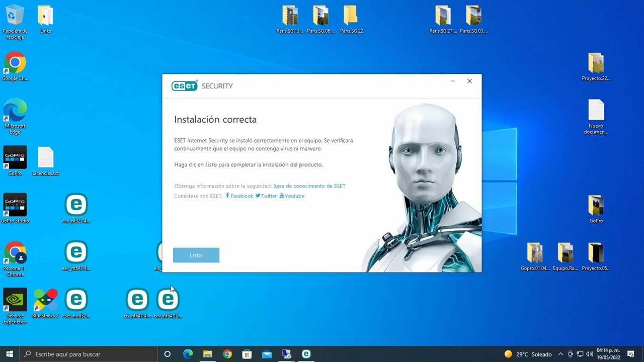Select the Licencias.txt file icon
Image resolution: width=644 pixels, height=362 pixels.
(x=45, y=161)
